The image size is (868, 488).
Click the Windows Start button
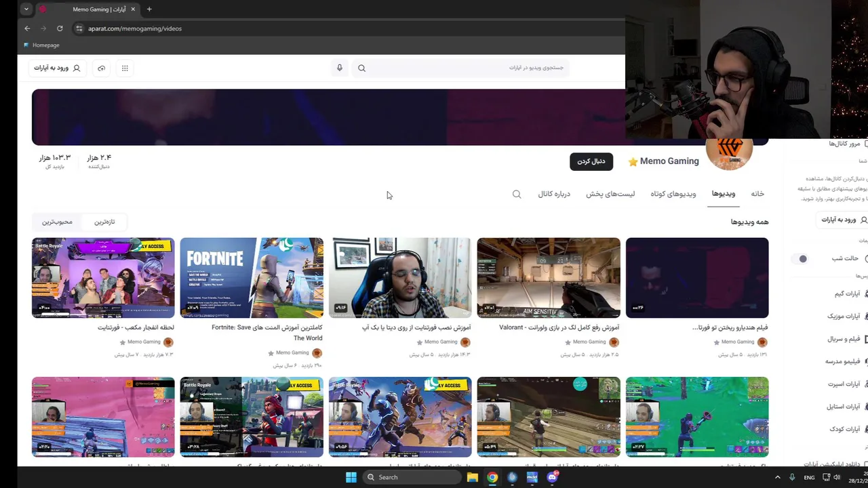coord(351,477)
